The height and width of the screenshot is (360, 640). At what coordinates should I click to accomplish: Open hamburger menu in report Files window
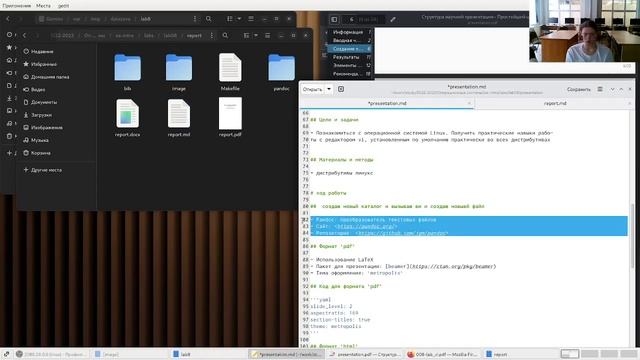click(x=268, y=36)
